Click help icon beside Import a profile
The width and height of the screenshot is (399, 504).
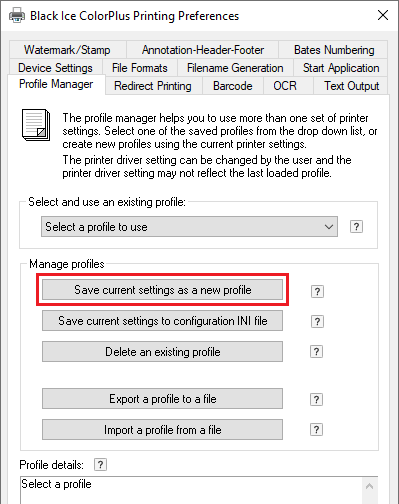[316, 430]
